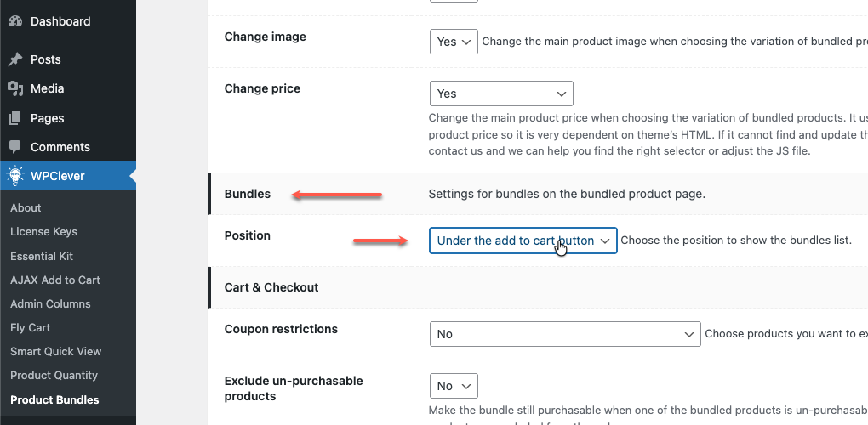The width and height of the screenshot is (868, 425).
Task: Open Essential Kit submenu item
Action: pos(42,256)
